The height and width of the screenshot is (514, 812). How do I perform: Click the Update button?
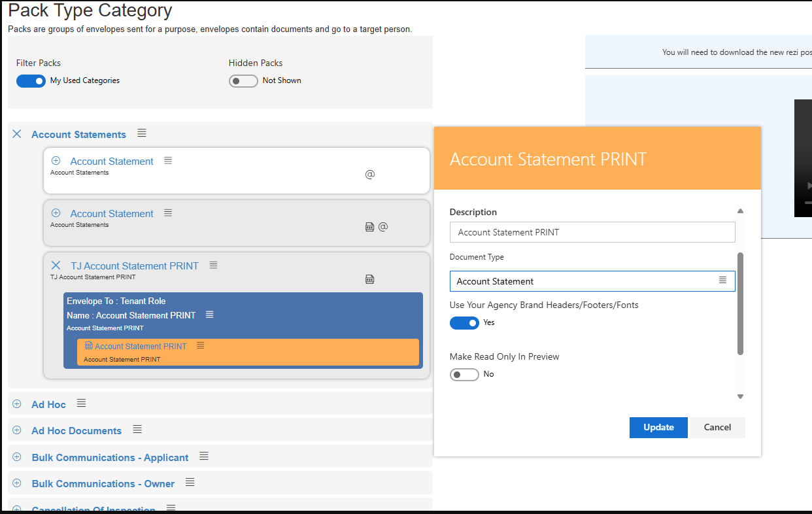click(x=658, y=428)
